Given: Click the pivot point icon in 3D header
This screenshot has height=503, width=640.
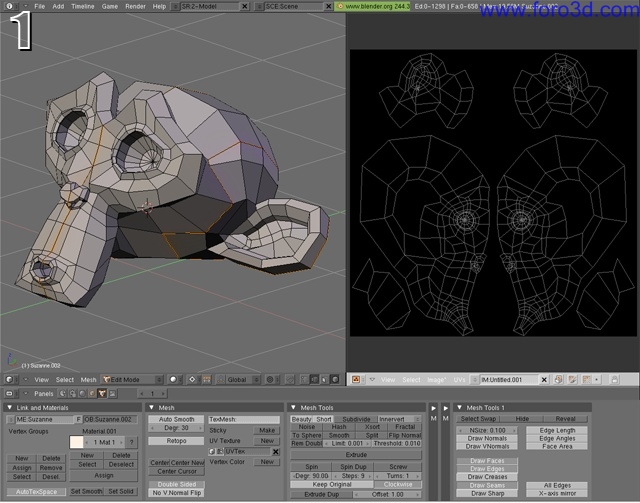Looking at the screenshot, I should click(192, 380).
